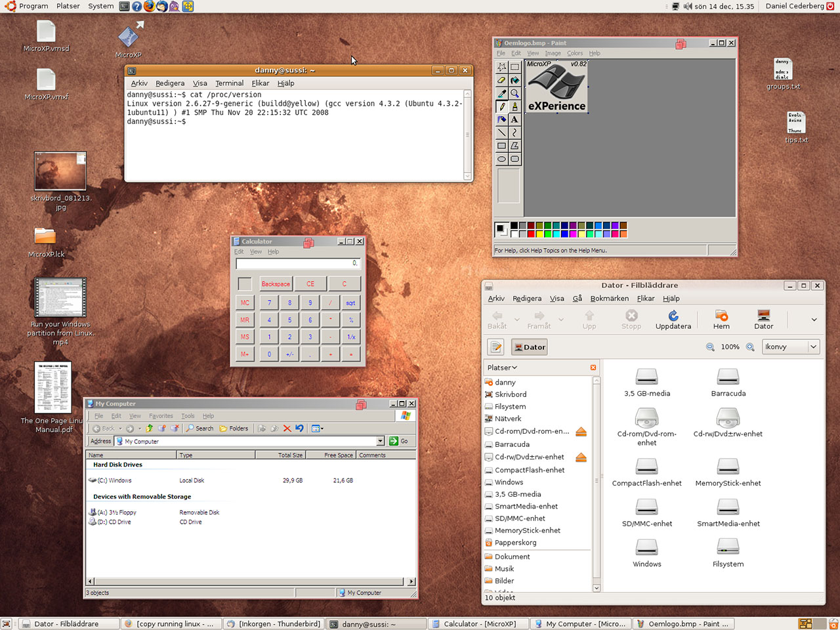Image resolution: width=840 pixels, height=630 pixels.
Task: Pick the yellow color swatch in Paint
Action: (x=539, y=234)
